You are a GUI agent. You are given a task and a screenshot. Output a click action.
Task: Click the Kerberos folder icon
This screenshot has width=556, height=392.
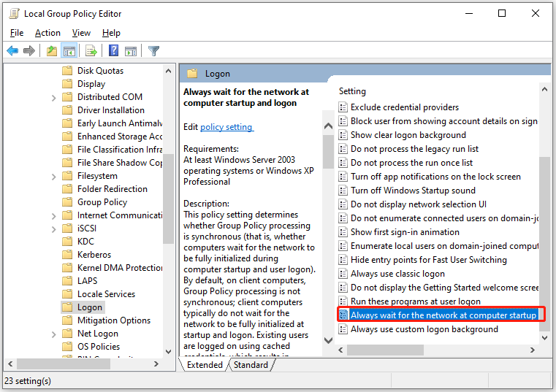click(x=67, y=255)
